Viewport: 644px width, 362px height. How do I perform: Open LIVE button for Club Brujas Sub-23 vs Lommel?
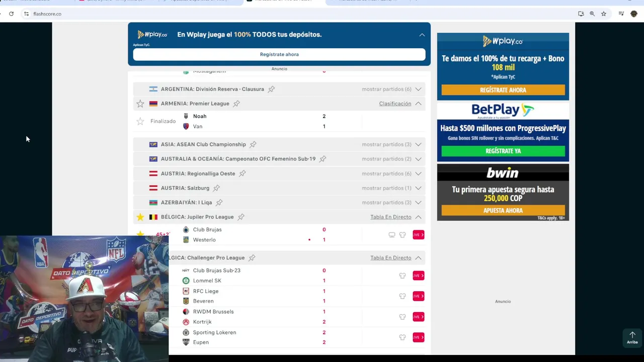419,276
